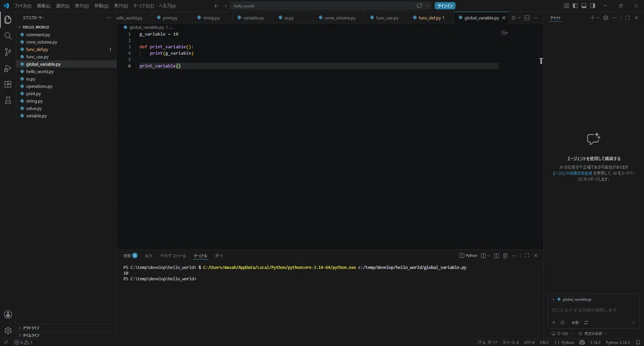Toggle primary side bar layout button

[x=575, y=6]
